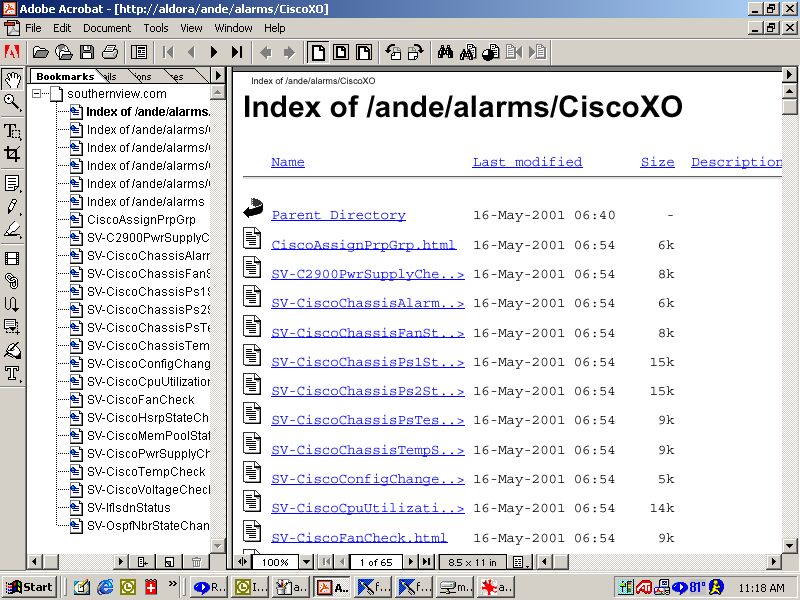Select the Notes tool
This screenshot has height=600, width=800.
[x=13, y=183]
